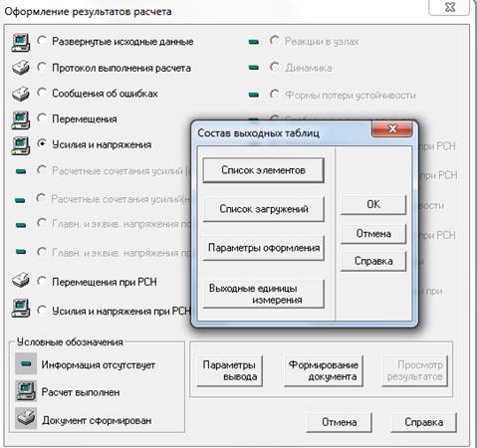Click no-info icon beside Реакции в узлах

click(254, 42)
